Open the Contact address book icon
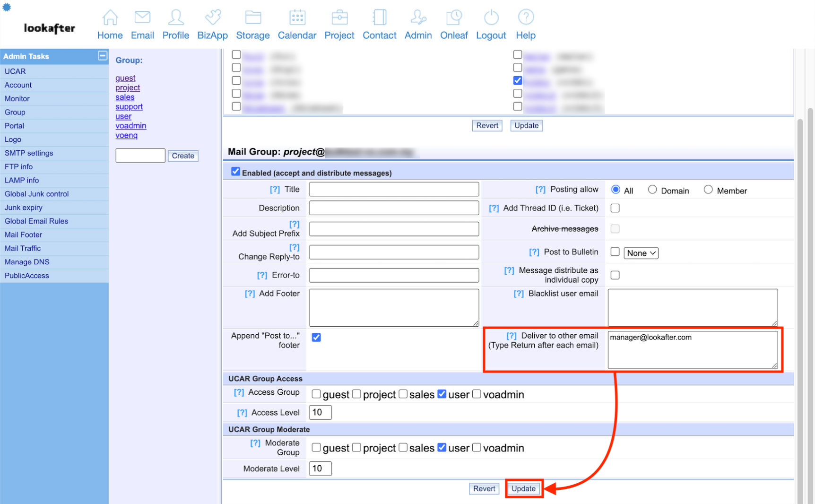The image size is (815, 504). pyautogui.click(x=379, y=17)
